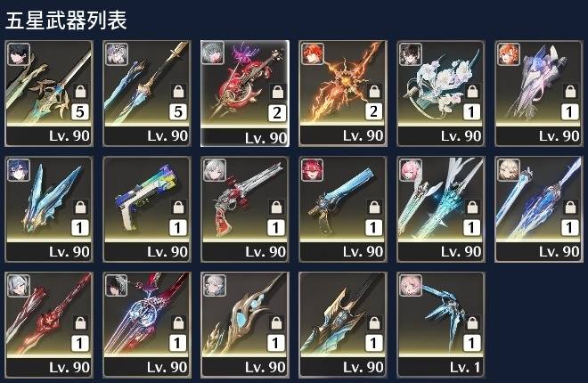The width and height of the screenshot is (588, 383).
Task: Select the crimson red sword weapon
Action: click(49, 325)
